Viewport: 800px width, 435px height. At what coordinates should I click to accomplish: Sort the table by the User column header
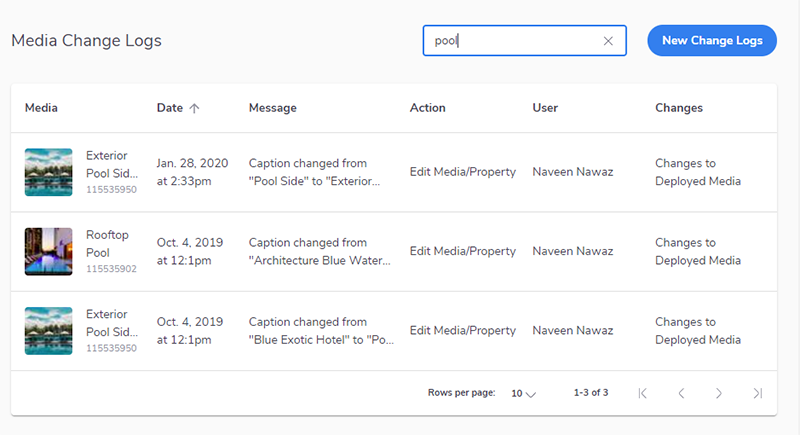pos(545,108)
